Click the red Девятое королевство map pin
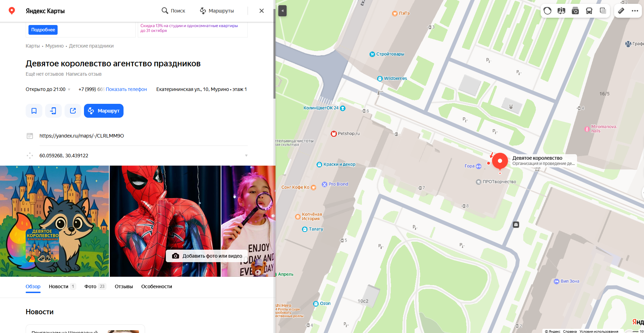 [x=500, y=161]
